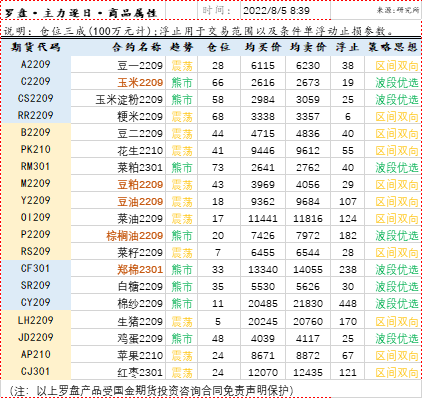Click futures code RS209
The image size is (422, 398).
coord(36,251)
